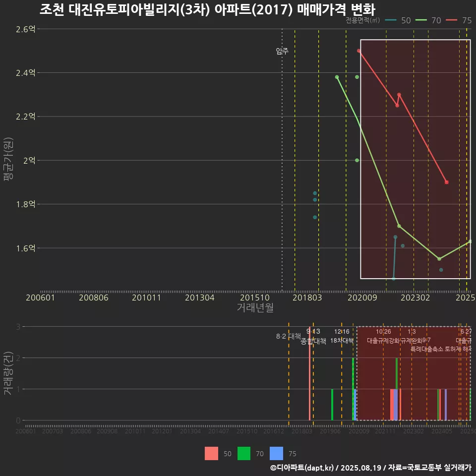Screen dimensions: 476x476
Task: Click the green line point at 1.7억
Action: [x=399, y=226]
